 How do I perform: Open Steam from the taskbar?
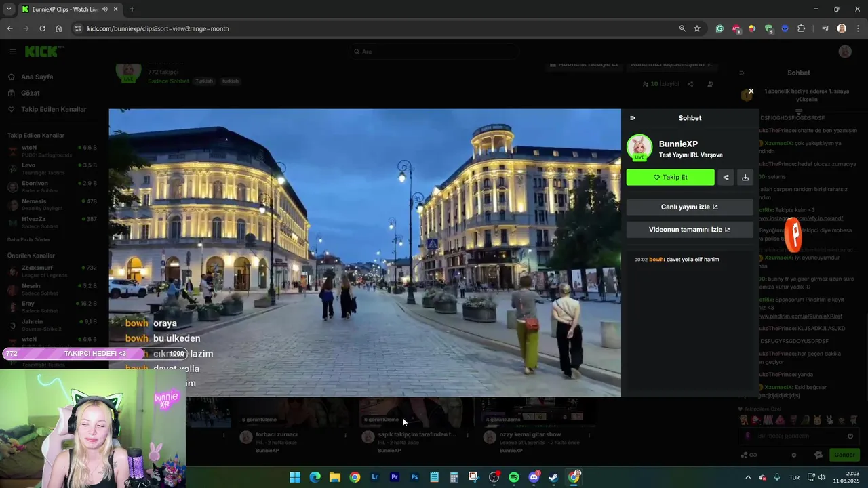[x=553, y=477]
